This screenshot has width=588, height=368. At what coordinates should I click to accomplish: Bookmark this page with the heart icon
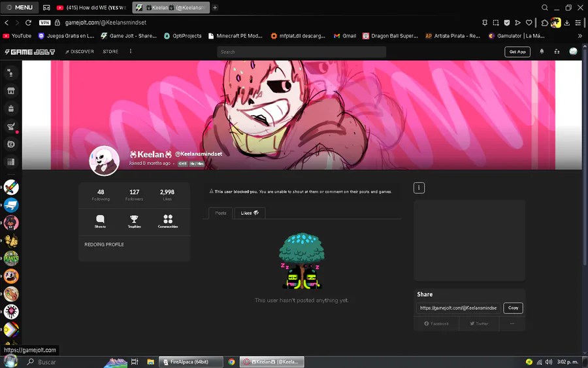pyautogui.click(x=529, y=22)
